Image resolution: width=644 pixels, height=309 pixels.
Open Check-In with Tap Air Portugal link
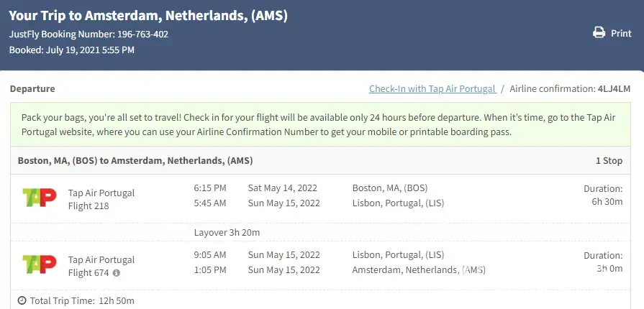(x=432, y=89)
